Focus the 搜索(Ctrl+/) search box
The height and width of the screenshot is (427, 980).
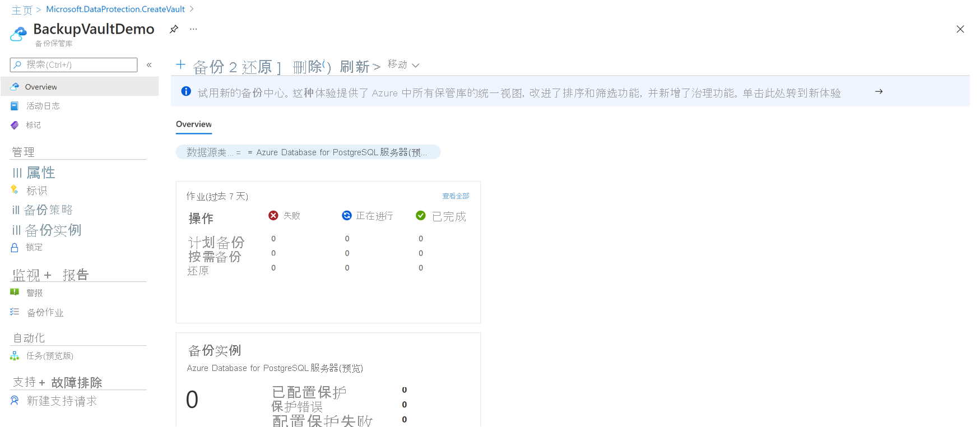[x=73, y=65]
